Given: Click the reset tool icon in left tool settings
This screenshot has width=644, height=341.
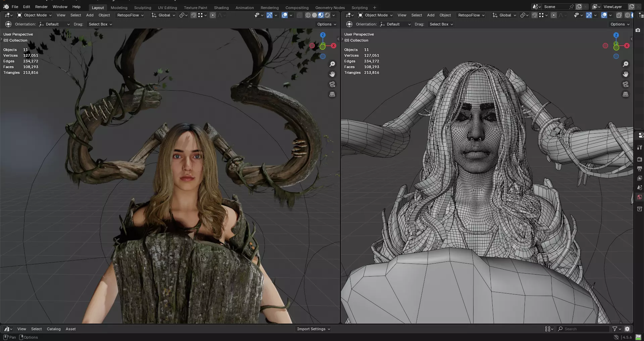Looking at the screenshot, I should point(8,24).
